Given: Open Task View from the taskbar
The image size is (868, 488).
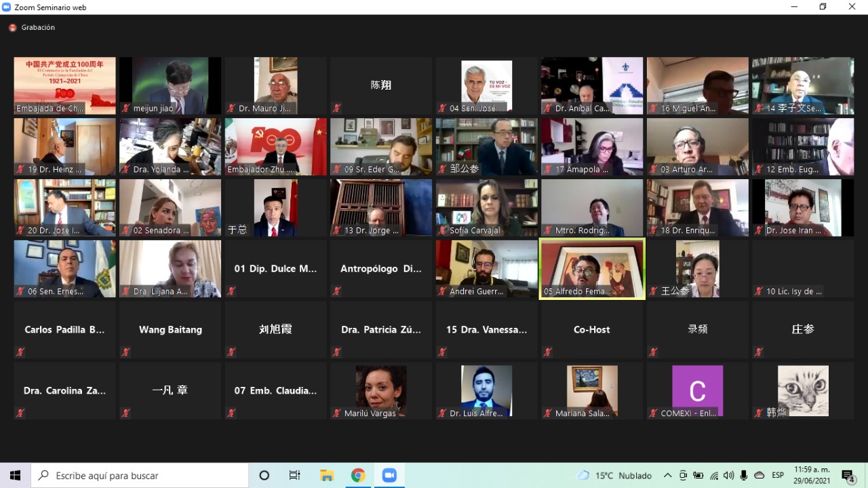Looking at the screenshot, I should 295,476.
